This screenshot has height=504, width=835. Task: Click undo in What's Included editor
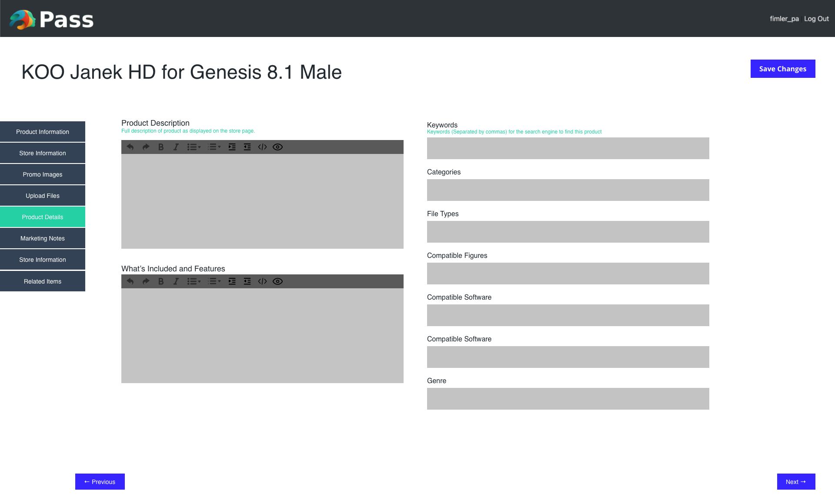(x=130, y=281)
